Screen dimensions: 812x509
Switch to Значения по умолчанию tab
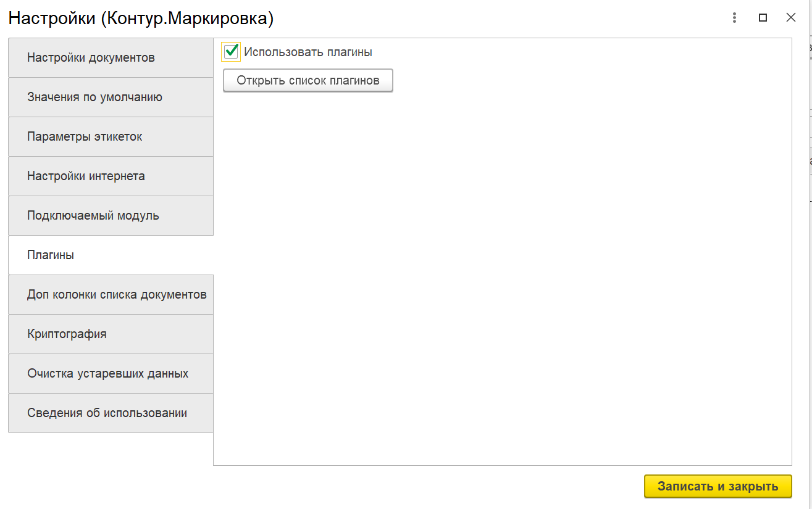(111, 97)
